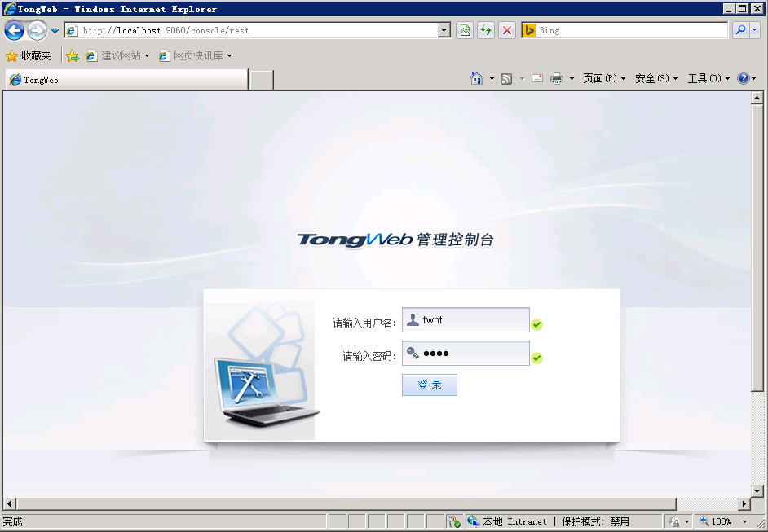
Task: Click the Add to Favorites Bar star icon
Action: click(73, 55)
